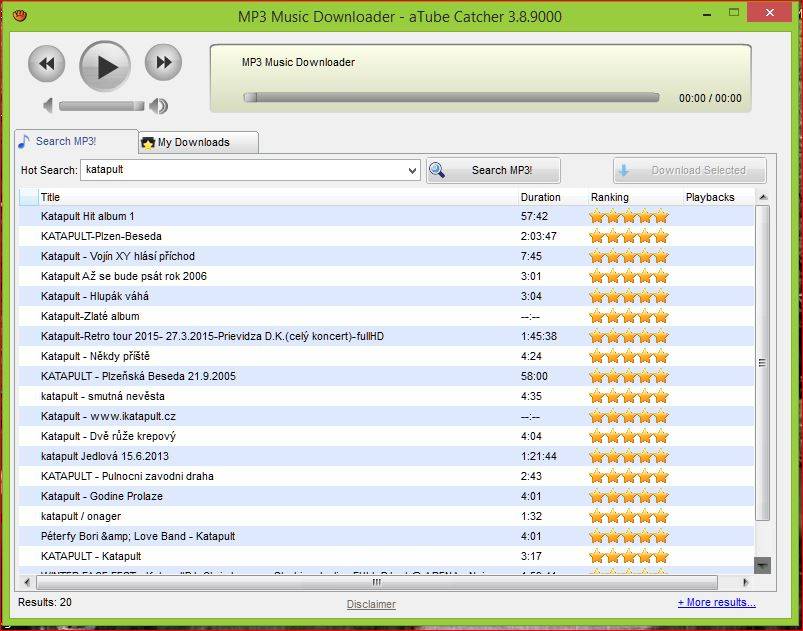803x631 pixels.
Task: Click the vertical scrollbar thumb
Action: coord(763,363)
